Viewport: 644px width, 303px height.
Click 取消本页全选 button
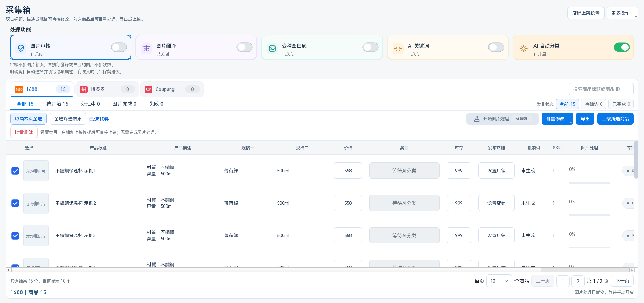click(29, 119)
